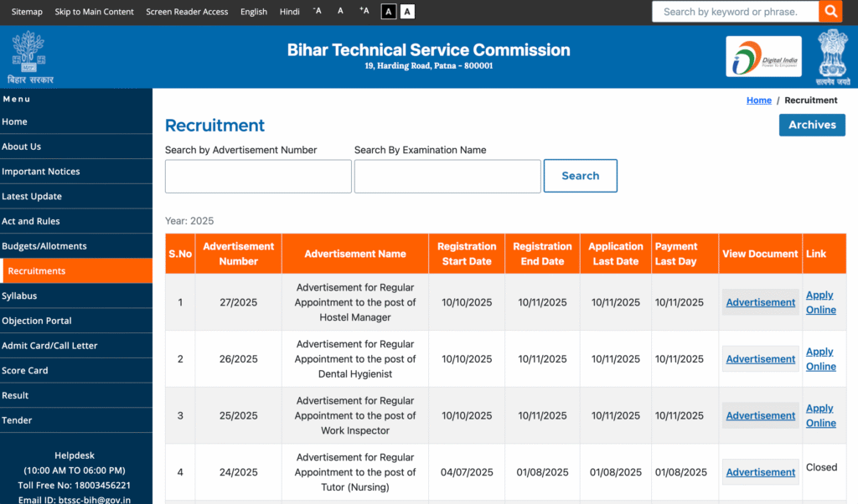The height and width of the screenshot is (504, 858).
Task: Decrease font size with -A
Action: point(317,11)
